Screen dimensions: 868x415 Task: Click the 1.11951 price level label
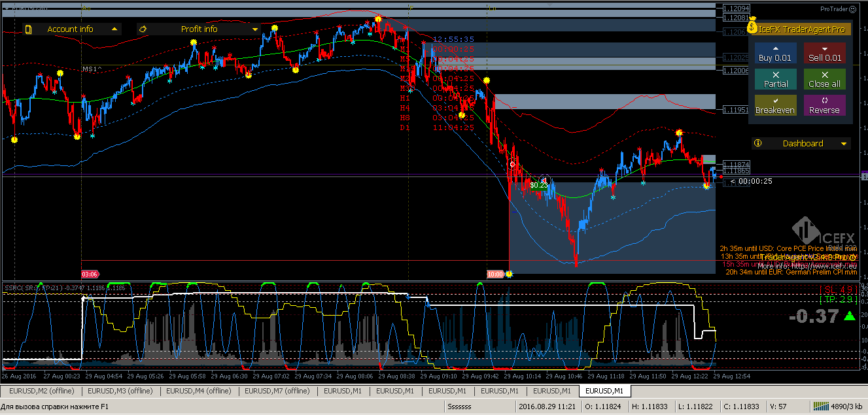click(x=736, y=110)
